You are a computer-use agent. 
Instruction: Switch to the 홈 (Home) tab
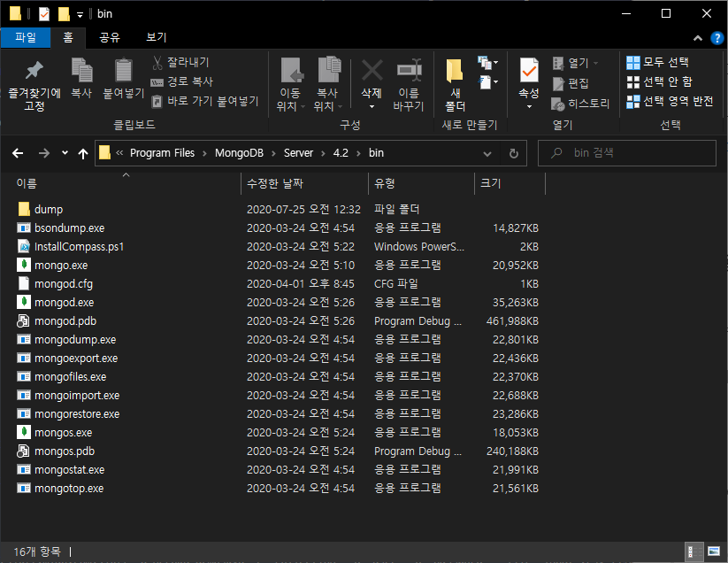[x=68, y=37]
